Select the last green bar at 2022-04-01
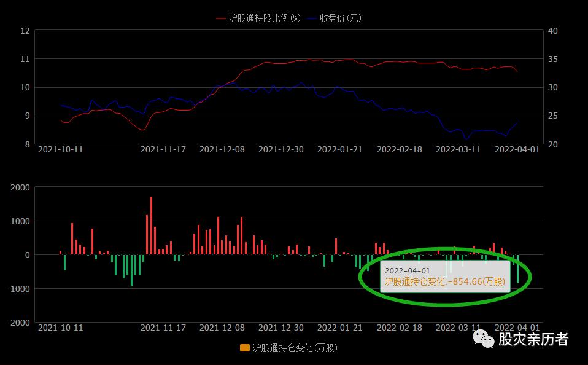The height and width of the screenshot is (365, 588). (517, 269)
